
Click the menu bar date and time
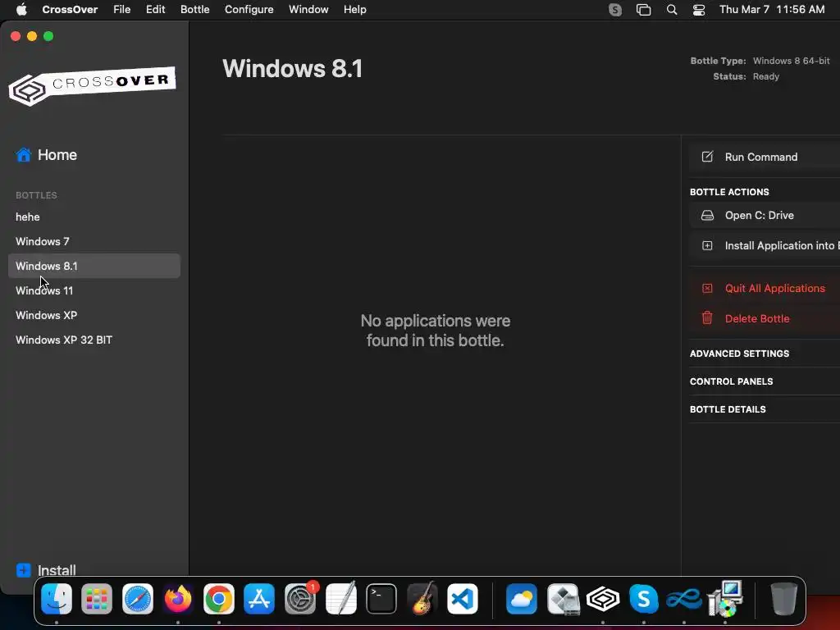coord(772,10)
